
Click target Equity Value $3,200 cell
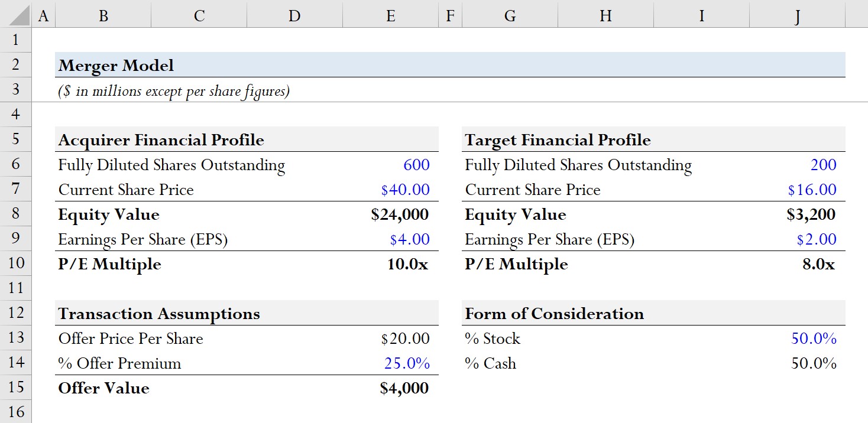click(797, 214)
